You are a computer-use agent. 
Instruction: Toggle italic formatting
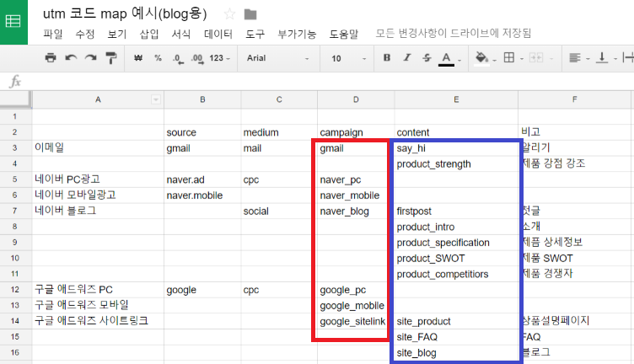[406, 58]
